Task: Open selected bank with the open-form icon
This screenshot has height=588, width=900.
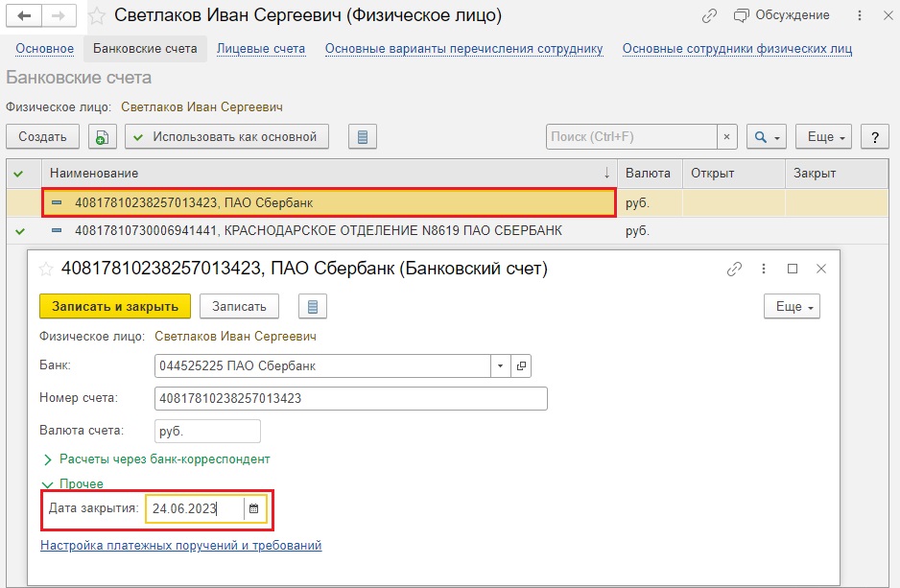Action: pyautogui.click(x=521, y=366)
